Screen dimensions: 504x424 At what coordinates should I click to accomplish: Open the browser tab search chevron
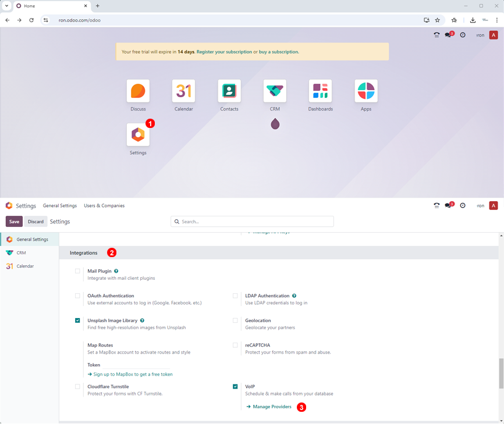click(6, 6)
